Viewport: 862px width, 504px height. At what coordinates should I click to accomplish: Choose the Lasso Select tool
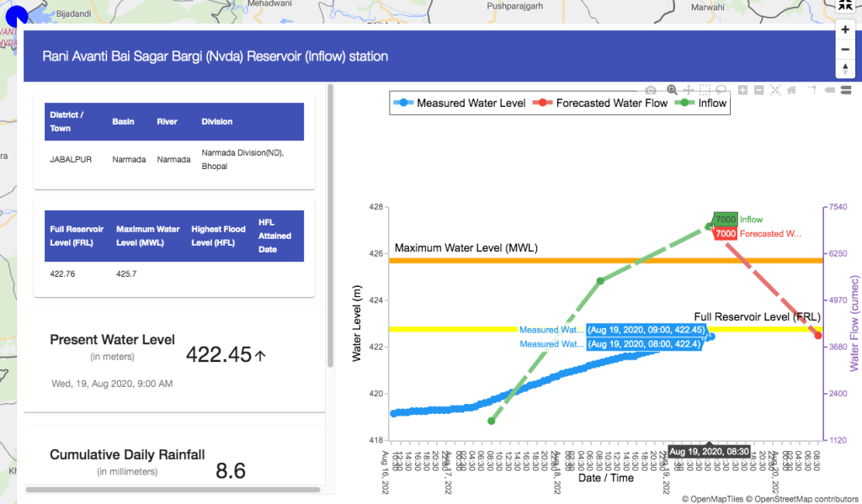pos(721,90)
